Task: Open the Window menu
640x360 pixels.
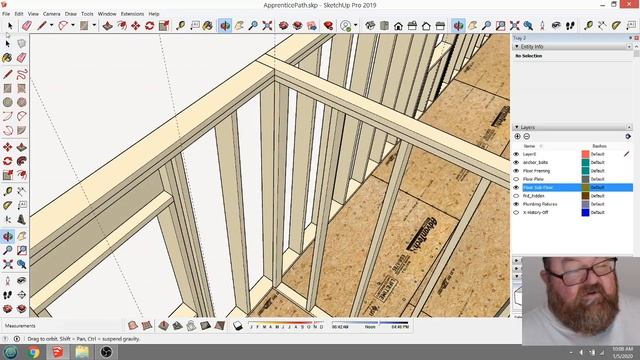Action: (x=107, y=14)
